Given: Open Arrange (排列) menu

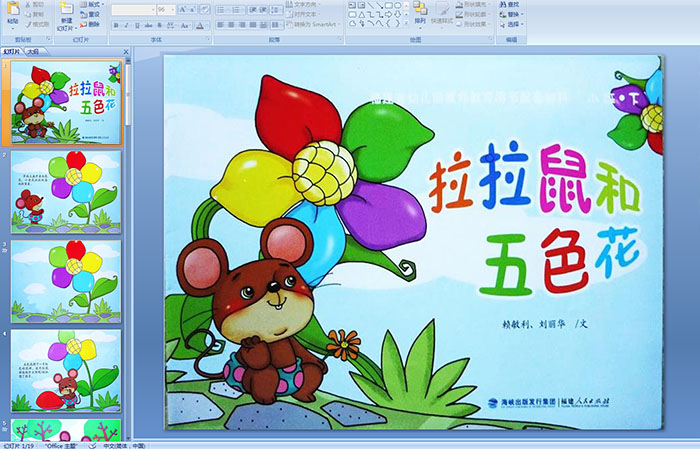Looking at the screenshot, I should [x=420, y=13].
